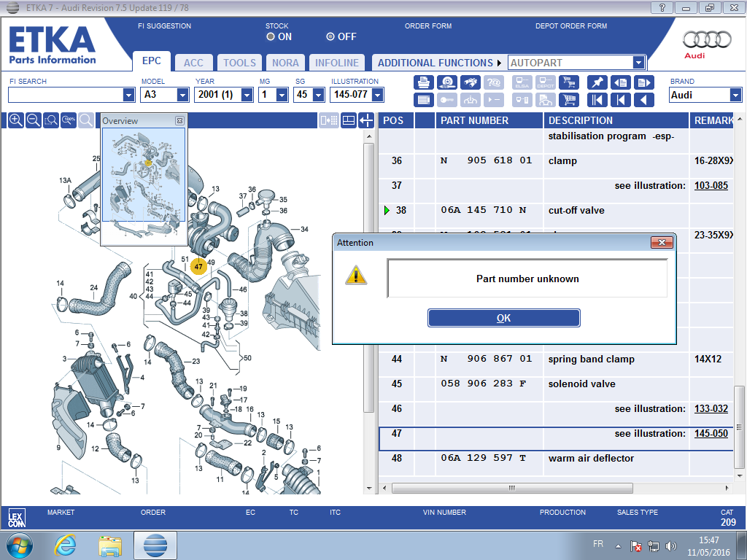Screen dimensions: 747x560
Task: Open Internet Explorer from the taskbar
Action: pos(66,545)
